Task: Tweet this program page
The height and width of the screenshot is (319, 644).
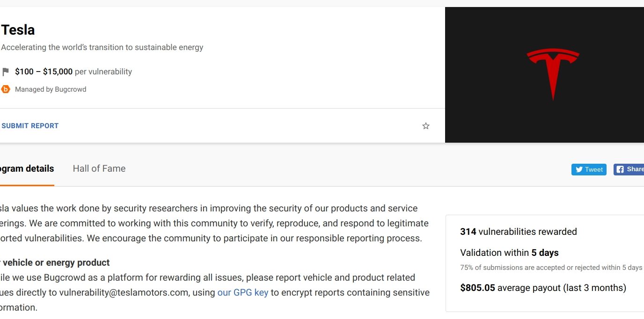Action: pyautogui.click(x=589, y=169)
